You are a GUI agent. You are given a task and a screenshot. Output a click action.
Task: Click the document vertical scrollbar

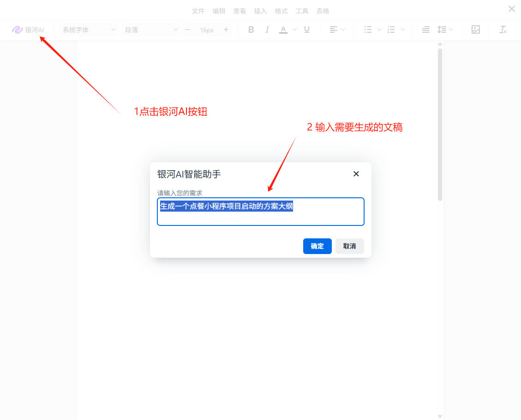[x=440, y=124]
